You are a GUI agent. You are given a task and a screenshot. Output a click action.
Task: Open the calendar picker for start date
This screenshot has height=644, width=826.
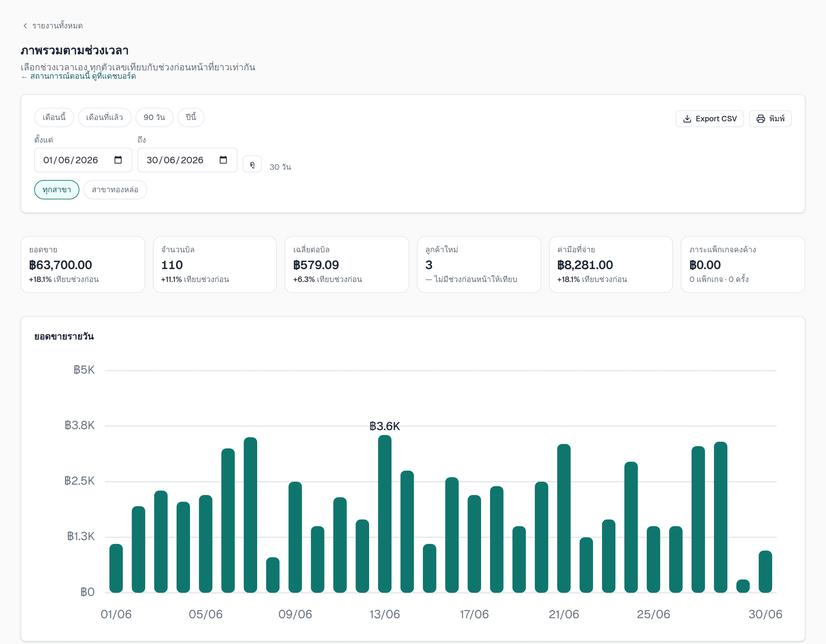pyautogui.click(x=118, y=160)
